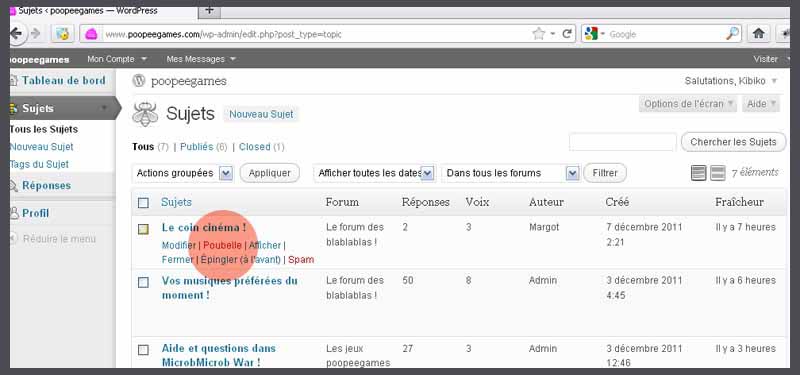This screenshot has width=800, height=375.
Task: Open Le coin cinéma ! topic
Action: click(x=204, y=228)
